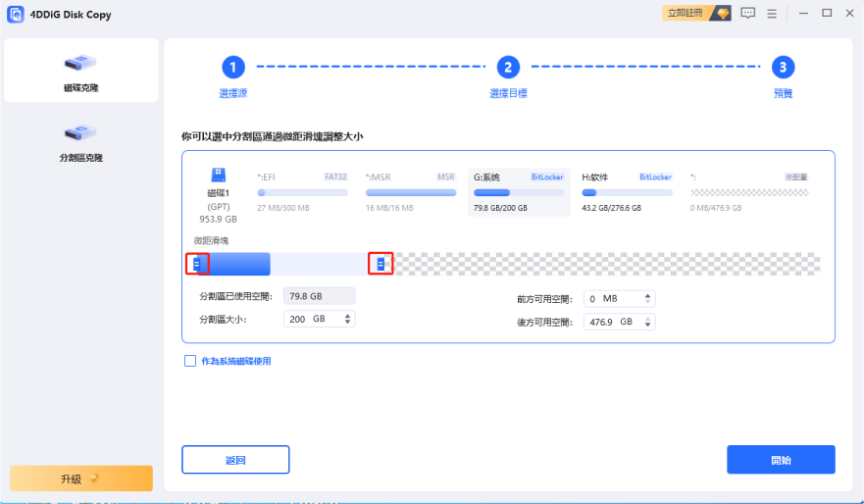
Task: Click step 3 circle 預覽
Action: pyautogui.click(x=783, y=68)
